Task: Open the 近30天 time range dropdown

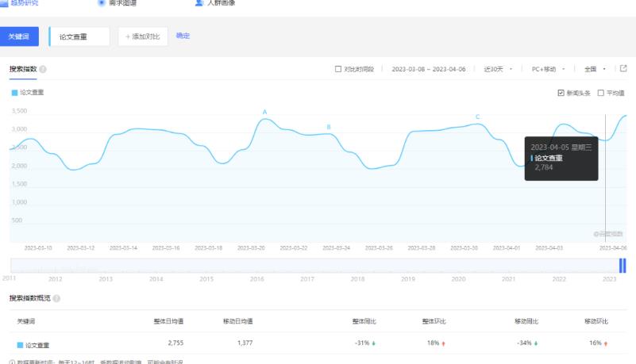Action: pyautogui.click(x=499, y=69)
